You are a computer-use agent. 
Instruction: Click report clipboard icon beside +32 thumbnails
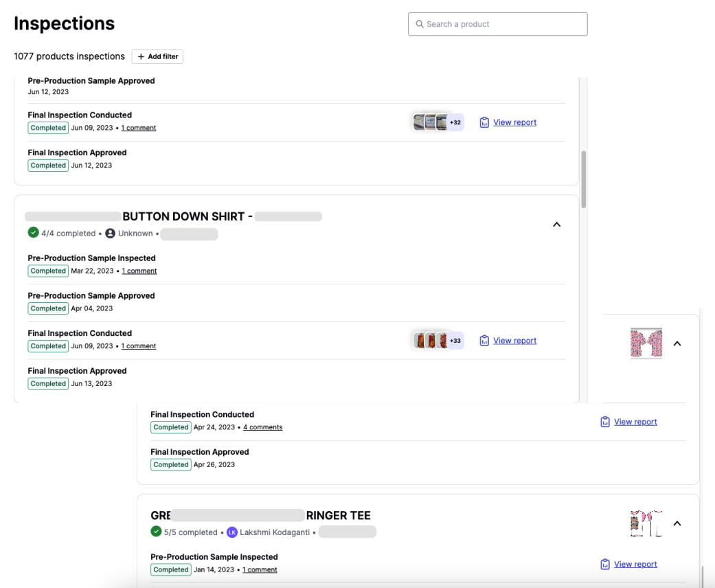(484, 122)
